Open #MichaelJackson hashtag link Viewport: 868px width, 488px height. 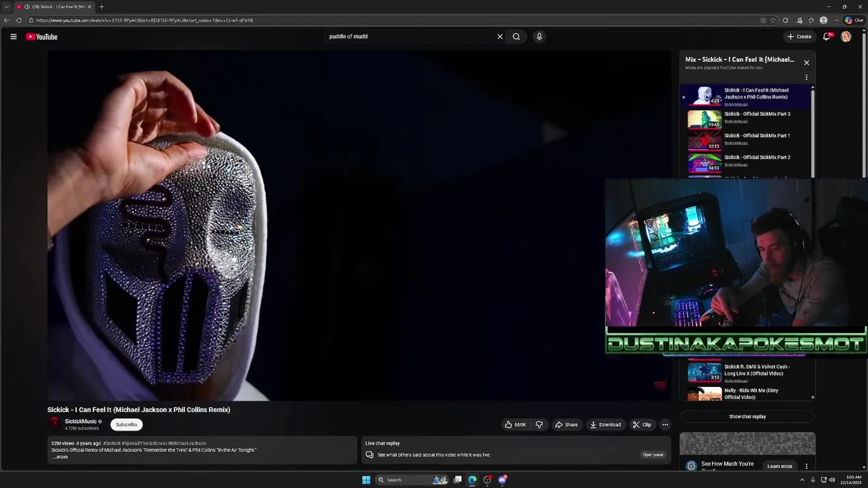pos(187,443)
